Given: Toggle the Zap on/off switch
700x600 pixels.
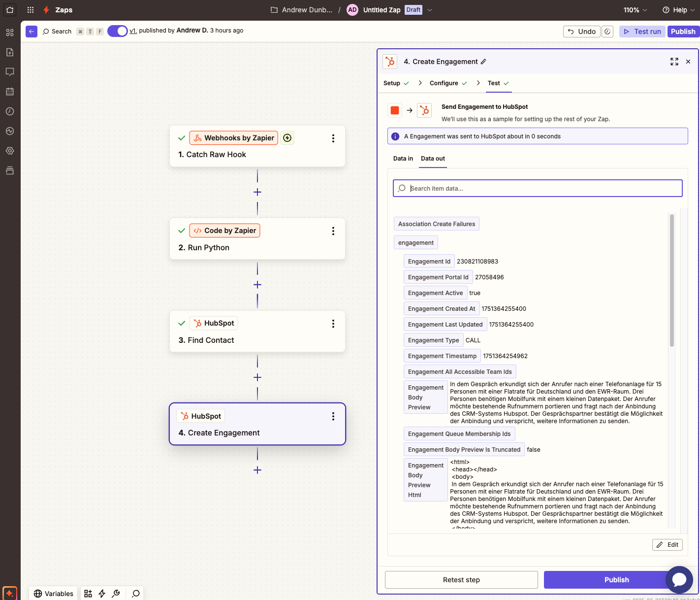Looking at the screenshot, I should point(118,31).
